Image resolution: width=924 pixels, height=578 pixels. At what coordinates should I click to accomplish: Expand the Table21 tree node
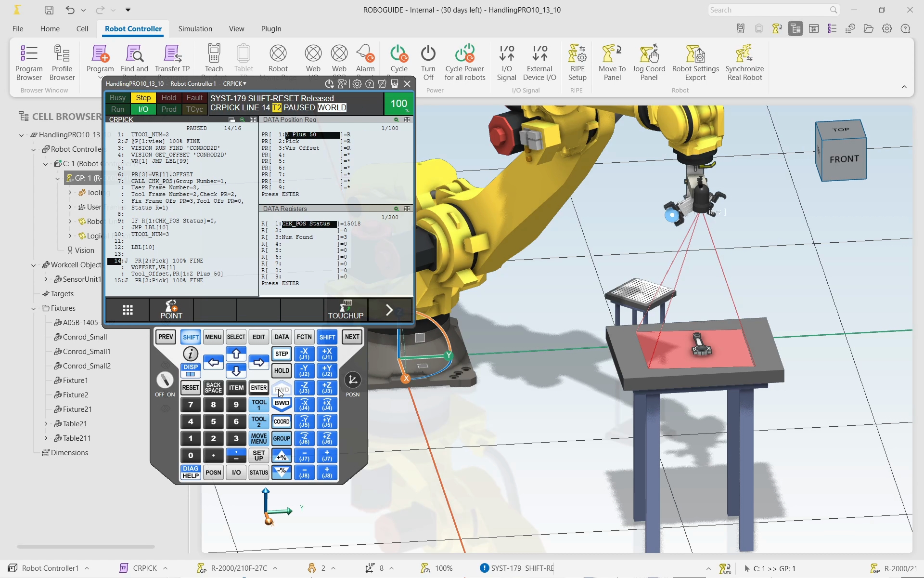tap(46, 424)
